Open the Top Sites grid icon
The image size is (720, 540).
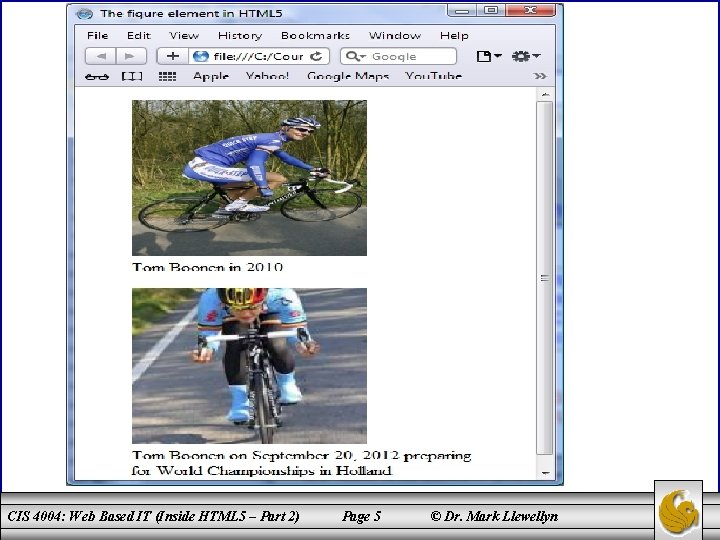[167, 76]
